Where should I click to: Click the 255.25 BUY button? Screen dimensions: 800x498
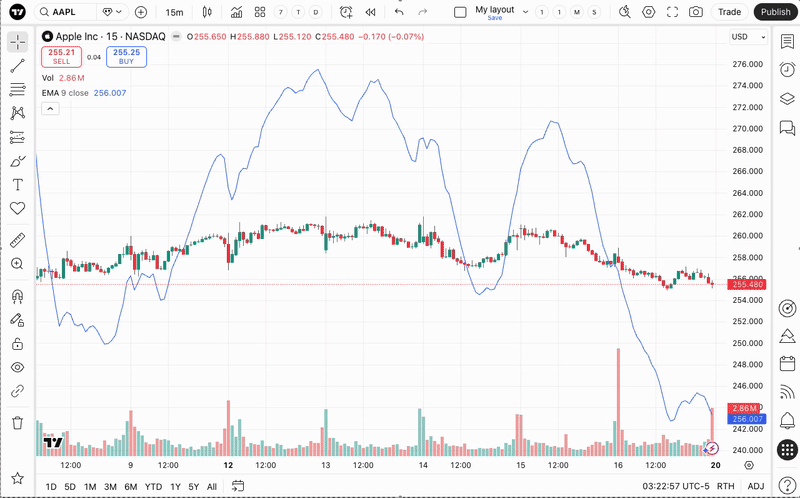click(127, 57)
